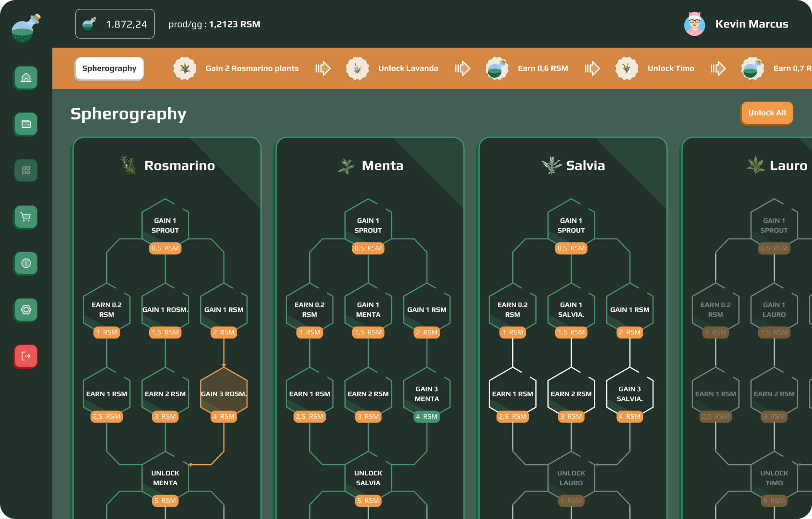
Task: Select the dashboard grid icon
Action: coord(26,170)
